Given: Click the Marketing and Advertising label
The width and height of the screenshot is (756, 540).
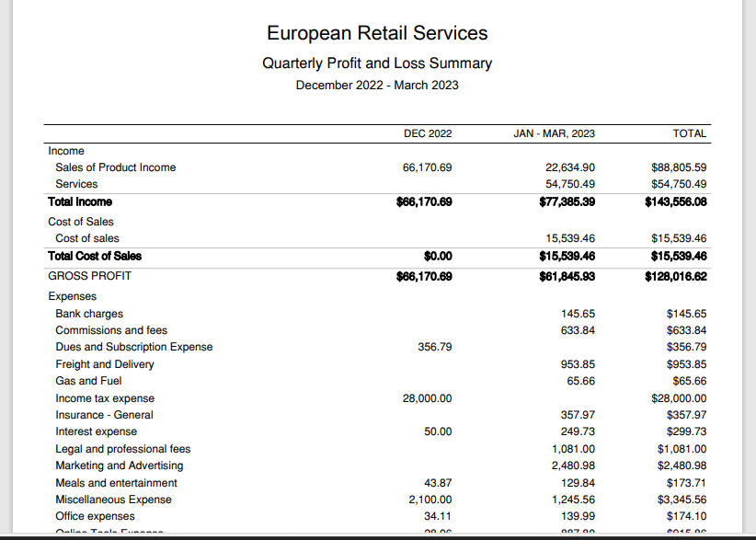Looking at the screenshot, I should tap(120, 465).
